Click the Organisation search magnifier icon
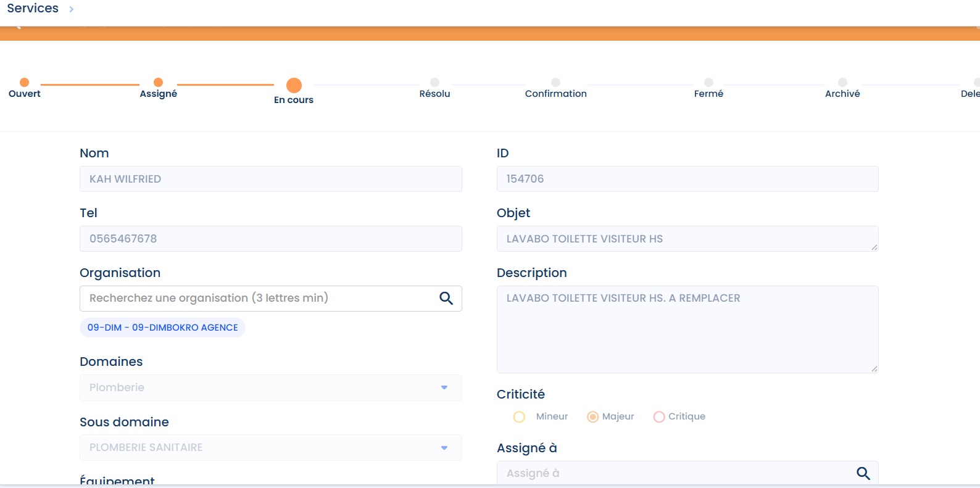Screen dimensions: 980x488 click(x=446, y=299)
